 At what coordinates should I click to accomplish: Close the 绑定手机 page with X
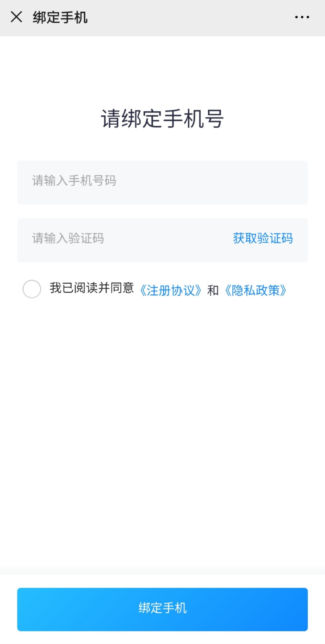point(16,17)
